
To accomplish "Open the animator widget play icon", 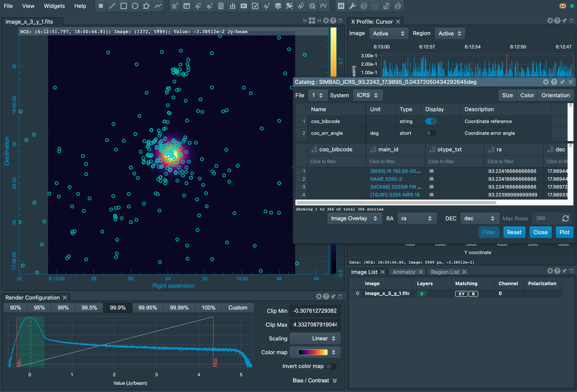I will click(x=244, y=6).
